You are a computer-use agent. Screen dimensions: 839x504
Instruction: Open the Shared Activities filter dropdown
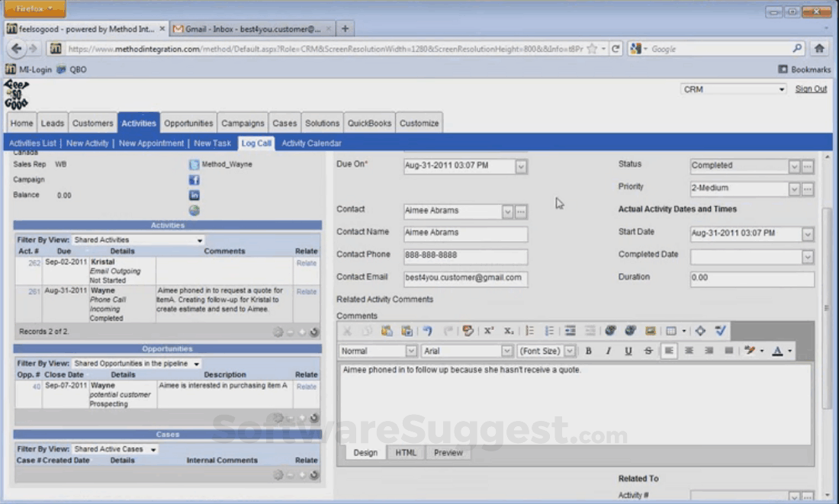pyautogui.click(x=198, y=239)
